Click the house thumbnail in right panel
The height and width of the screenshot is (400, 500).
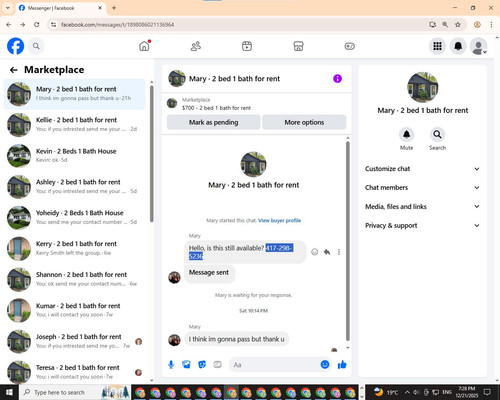coord(423,87)
